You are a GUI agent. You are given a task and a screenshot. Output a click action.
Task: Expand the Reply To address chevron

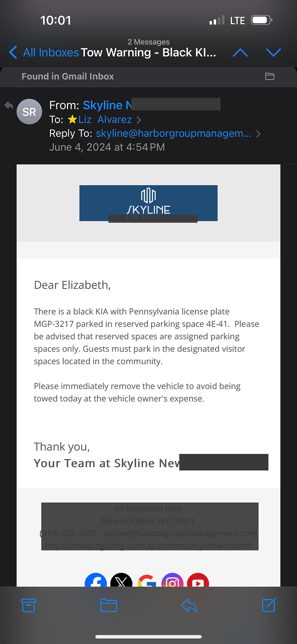258,134
